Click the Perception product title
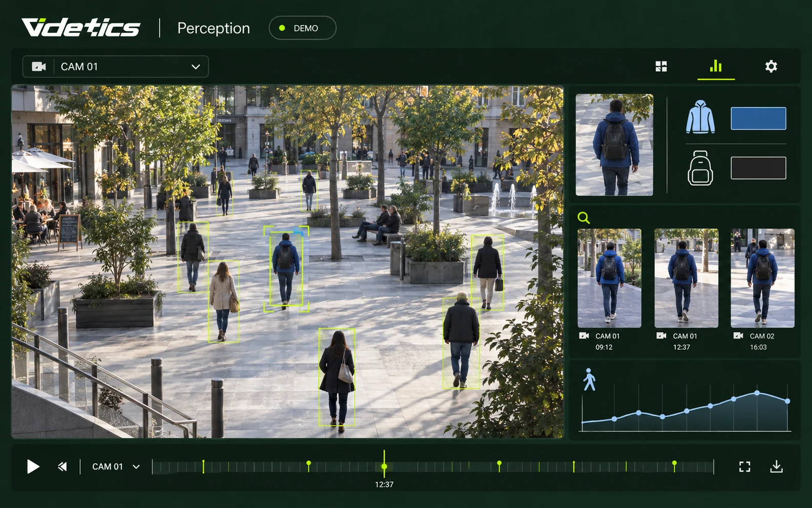The width and height of the screenshot is (812, 508). [x=213, y=28]
